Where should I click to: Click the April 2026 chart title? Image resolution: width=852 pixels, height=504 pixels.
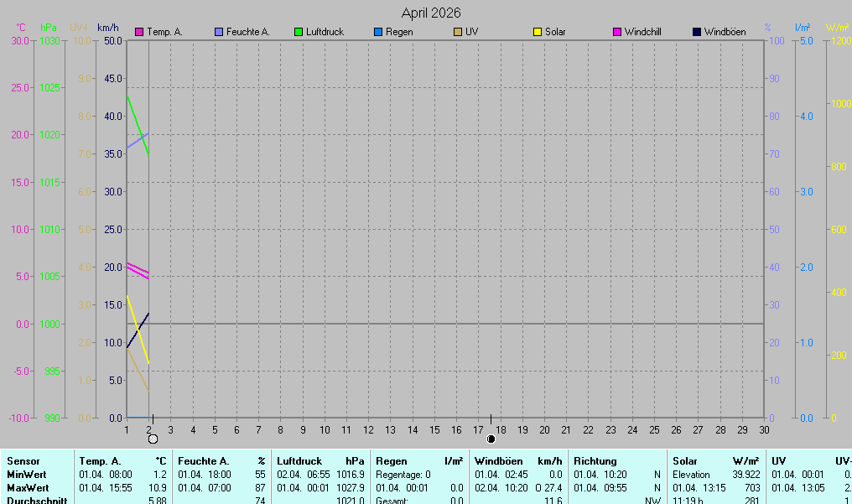click(x=431, y=13)
